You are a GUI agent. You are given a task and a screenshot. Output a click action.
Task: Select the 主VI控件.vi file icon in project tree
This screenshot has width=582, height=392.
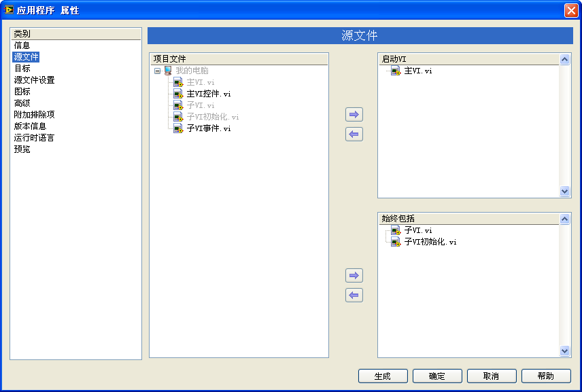click(178, 94)
